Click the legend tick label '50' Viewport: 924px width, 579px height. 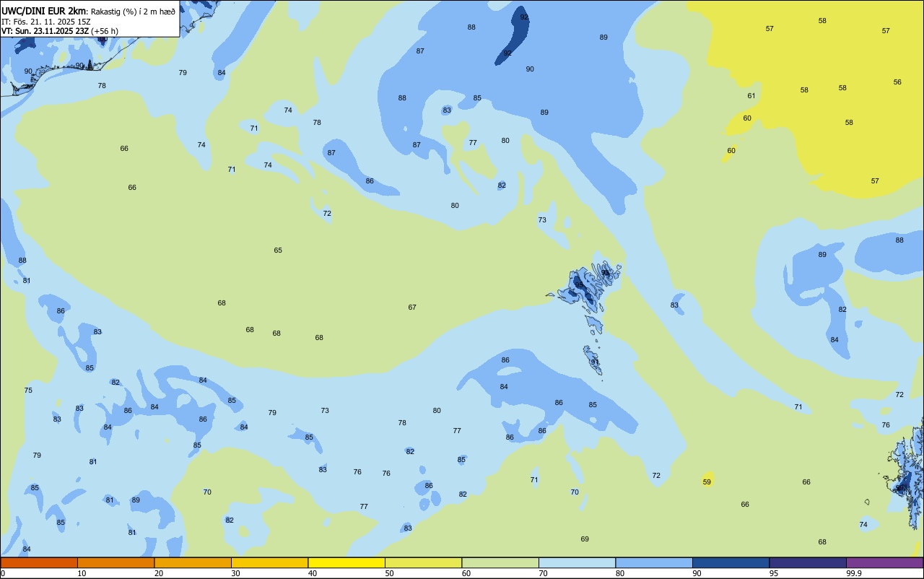[x=389, y=573]
